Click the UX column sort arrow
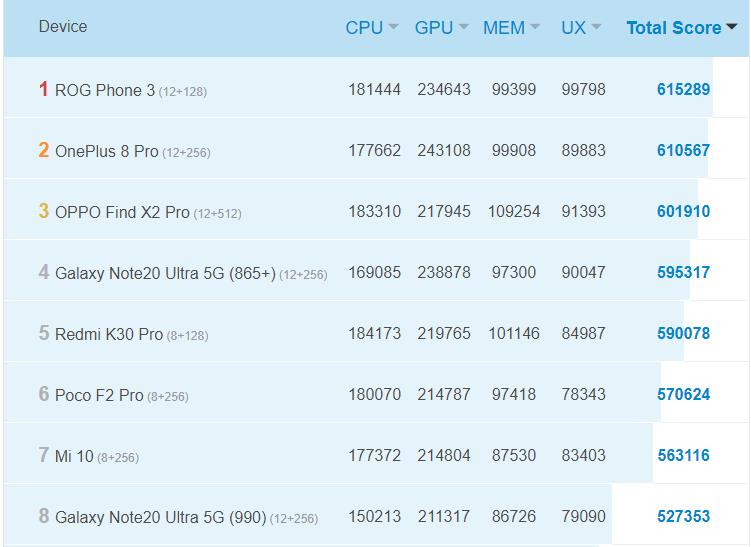 pyautogui.click(x=596, y=28)
